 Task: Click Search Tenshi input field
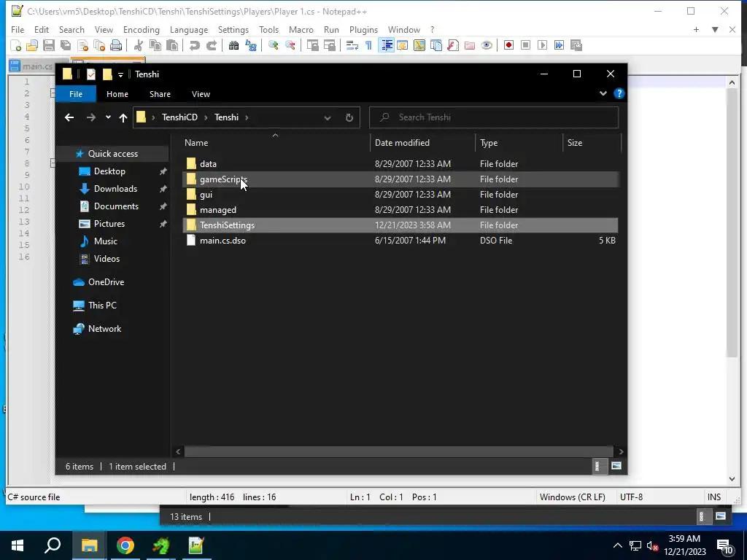tap(494, 117)
